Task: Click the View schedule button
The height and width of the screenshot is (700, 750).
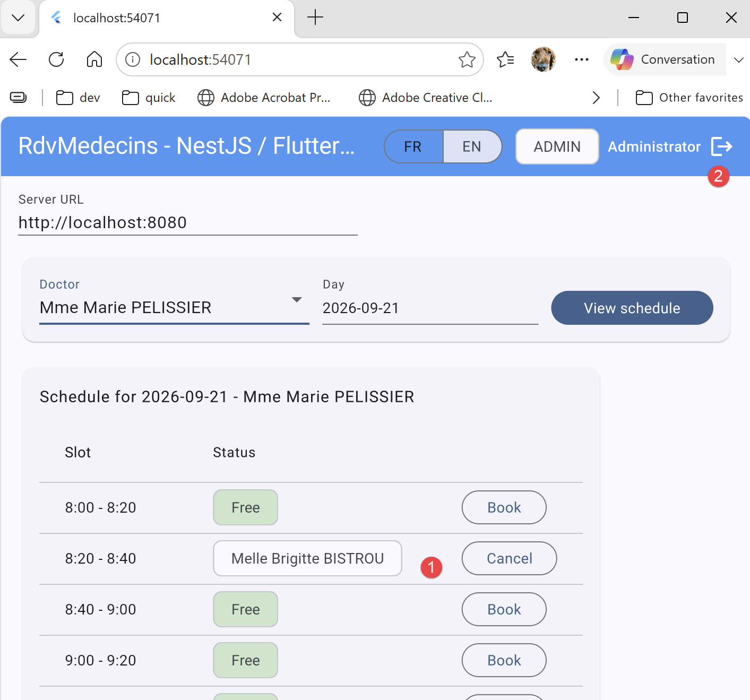Action: click(632, 308)
